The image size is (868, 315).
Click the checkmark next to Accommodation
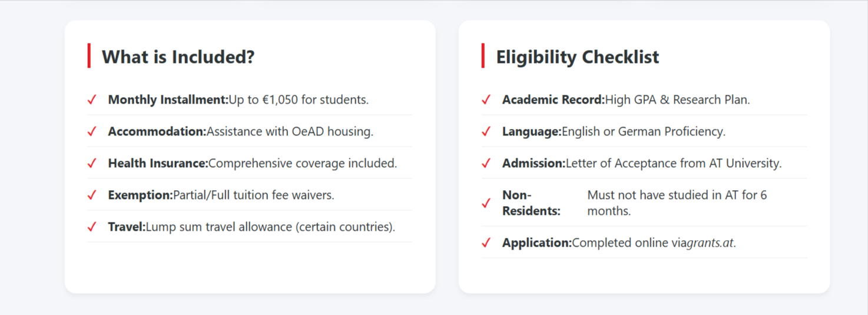(92, 131)
